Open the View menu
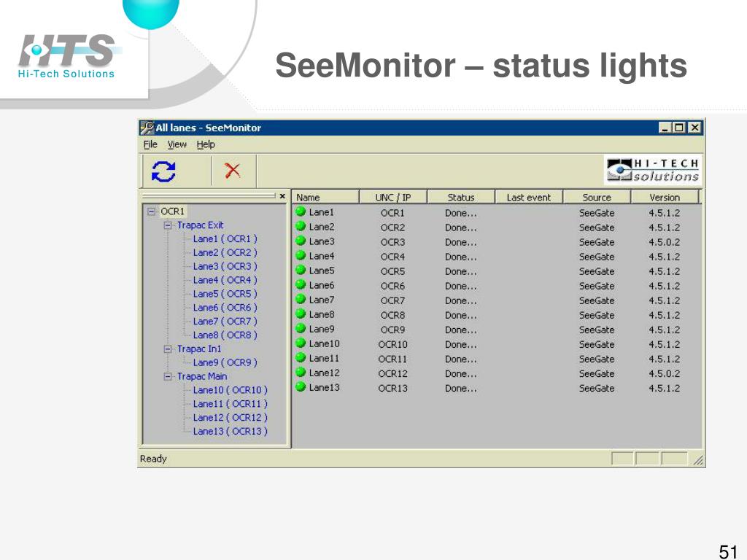 pyautogui.click(x=177, y=144)
